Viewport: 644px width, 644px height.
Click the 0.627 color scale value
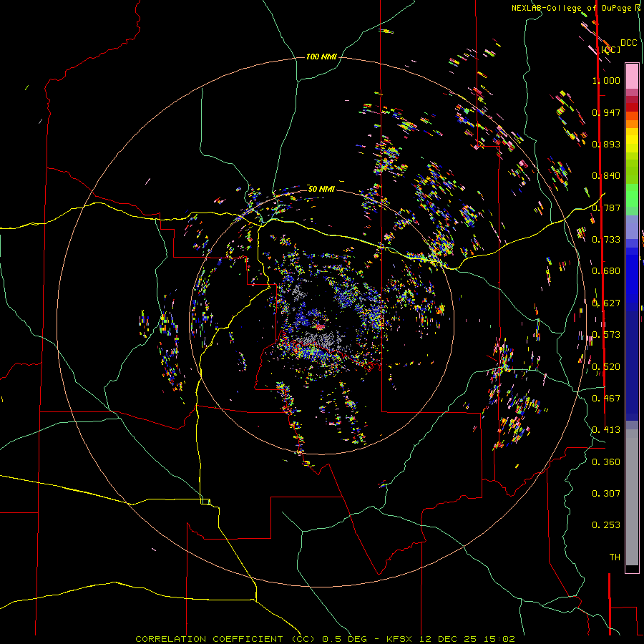[606, 303]
